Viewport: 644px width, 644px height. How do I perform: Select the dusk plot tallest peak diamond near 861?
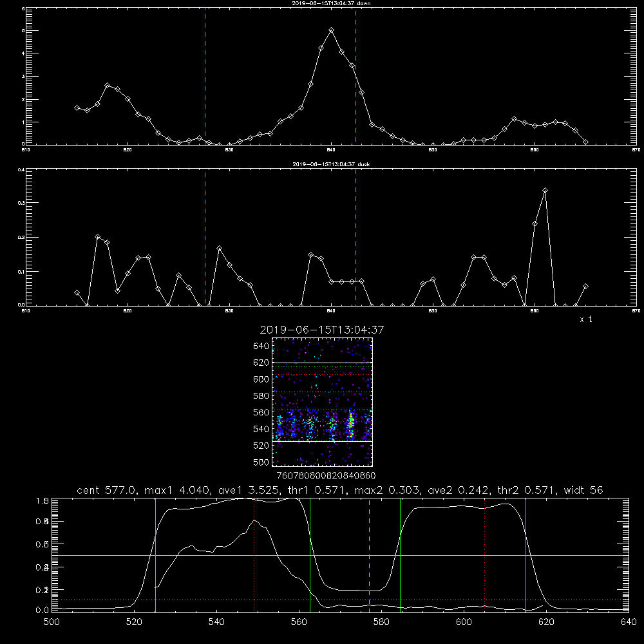tap(545, 191)
